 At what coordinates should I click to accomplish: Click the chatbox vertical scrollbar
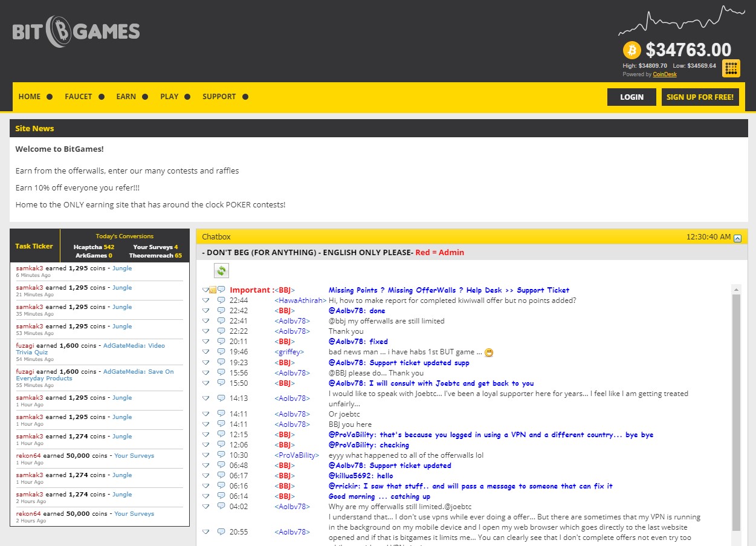pyautogui.click(x=736, y=411)
